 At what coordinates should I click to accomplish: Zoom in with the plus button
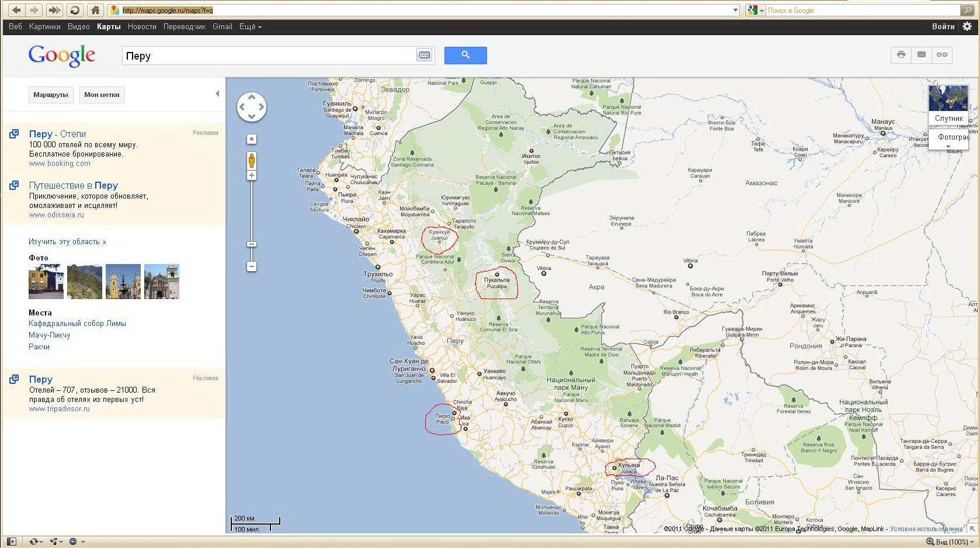coord(252,175)
